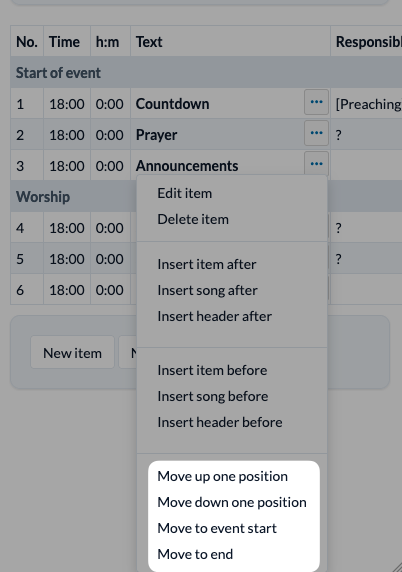Image resolution: width=402 pixels, height=572 pixels.
Task: Select Edit item from context menu
Action: tap(185, 193)
